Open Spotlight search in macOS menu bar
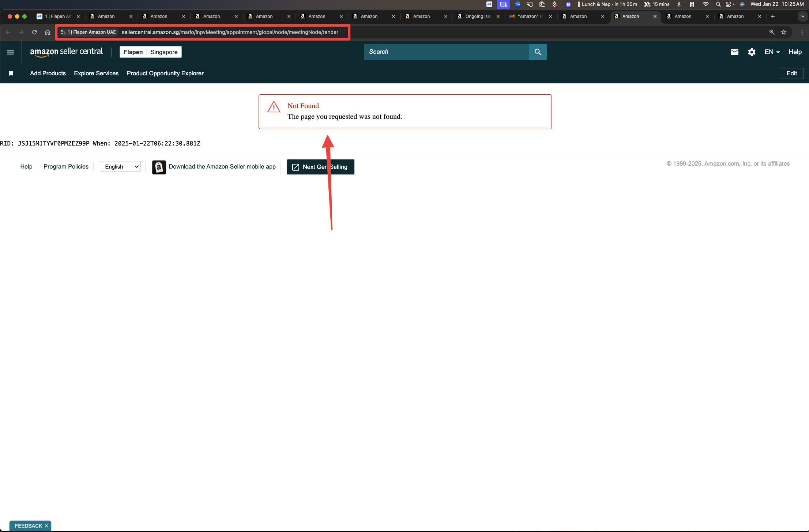This screenshot has width=809, height=532. coord(718,4)
